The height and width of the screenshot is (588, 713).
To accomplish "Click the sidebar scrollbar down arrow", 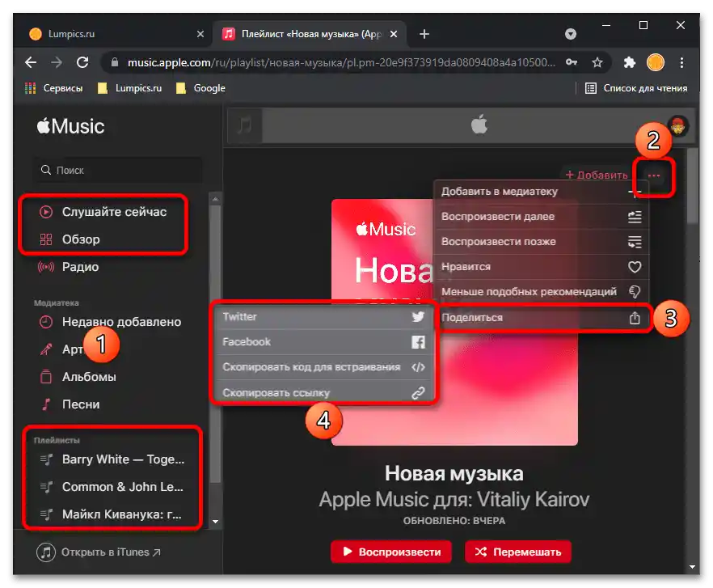I will point(216,522).
